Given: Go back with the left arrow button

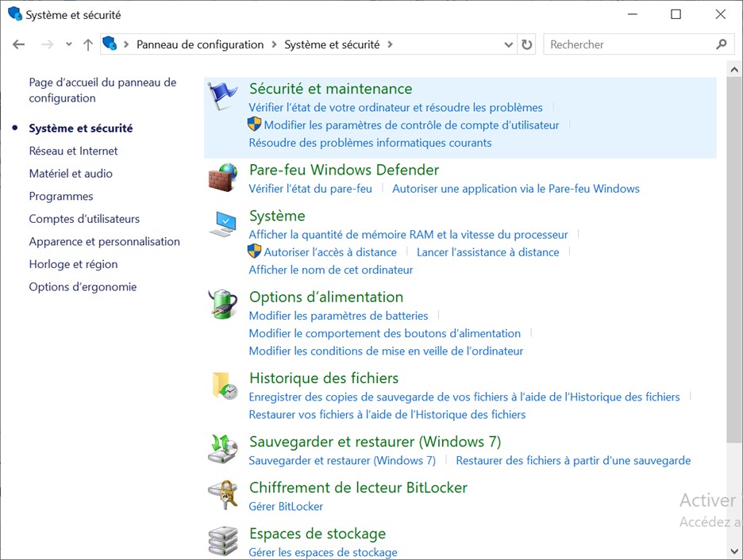Looking at the screenshot, I should pyautogui.click(x=18, y=44).
